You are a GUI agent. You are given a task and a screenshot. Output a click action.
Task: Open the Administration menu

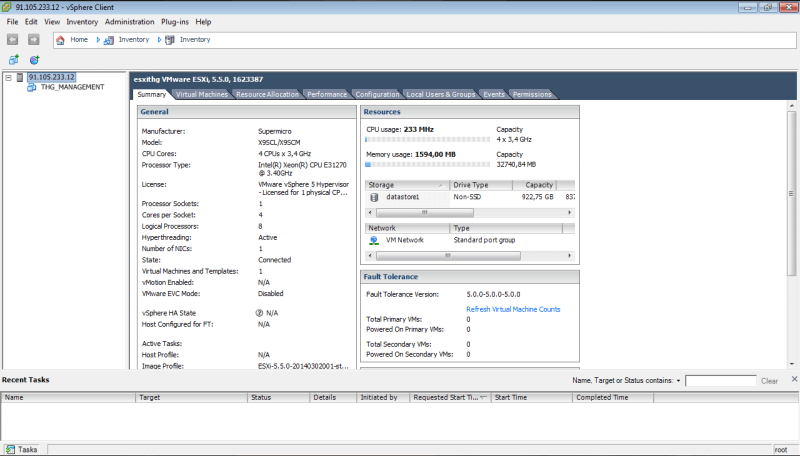click(x=129, y=21)
